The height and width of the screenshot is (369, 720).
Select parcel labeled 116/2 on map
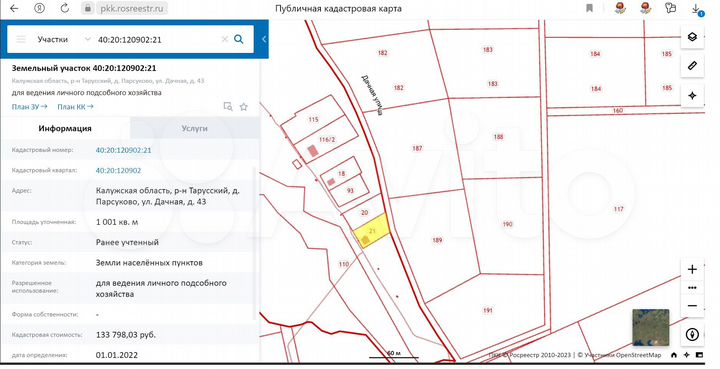pos(327,140)
